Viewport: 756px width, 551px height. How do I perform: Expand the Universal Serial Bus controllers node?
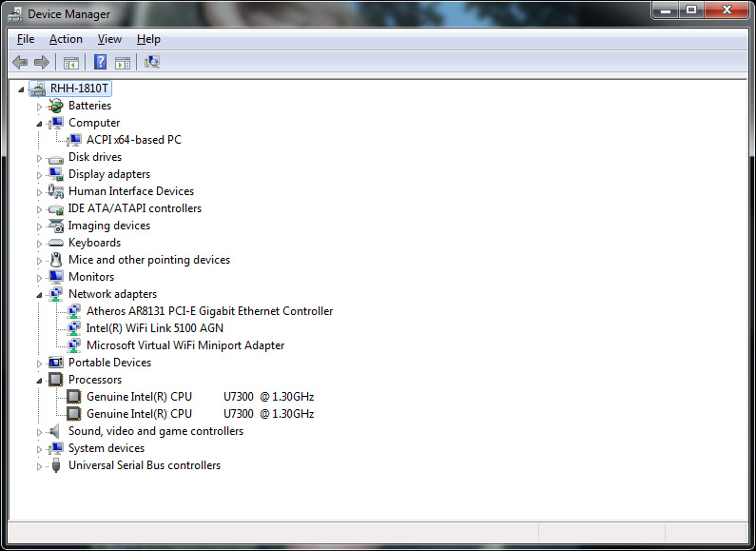click(x=40, y=466)
